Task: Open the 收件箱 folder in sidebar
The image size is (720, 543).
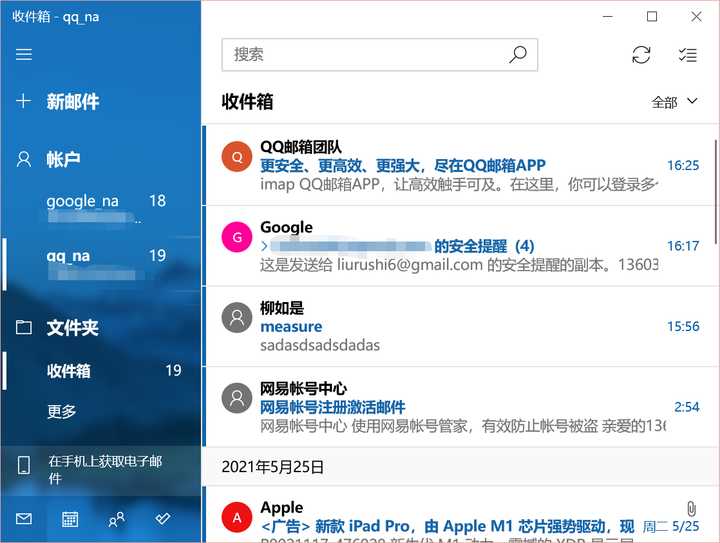Action: coord(100,370)
